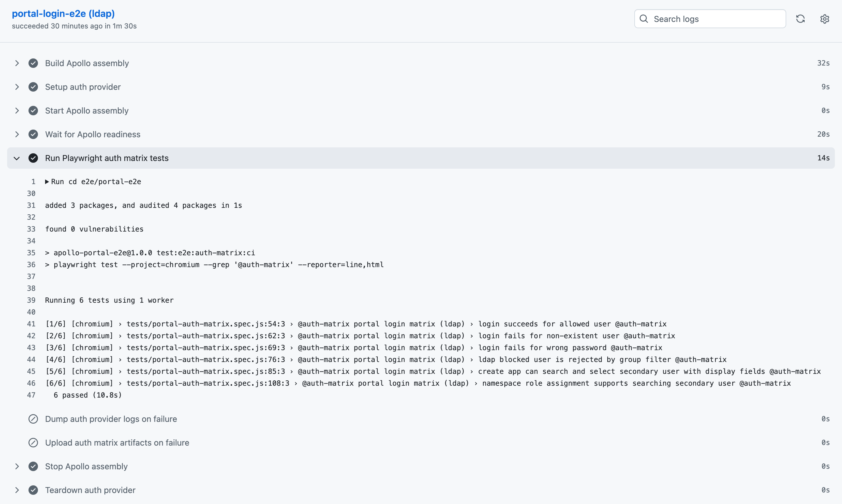
Task: Click success checkmark for Build Apollo assembly
Action: click(x=33, y=63)
